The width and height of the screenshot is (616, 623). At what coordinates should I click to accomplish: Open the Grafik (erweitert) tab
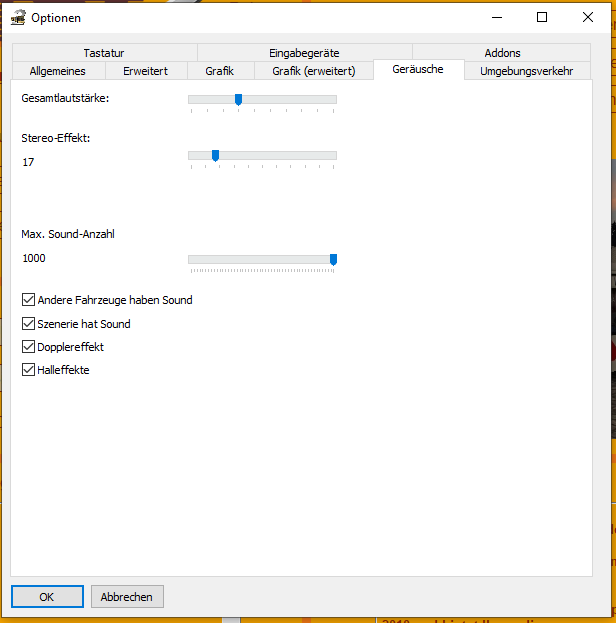313,71
